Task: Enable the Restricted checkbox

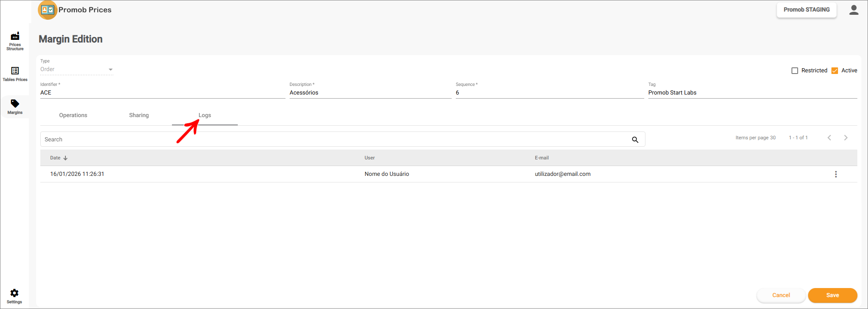Action: tap(795, 71)
